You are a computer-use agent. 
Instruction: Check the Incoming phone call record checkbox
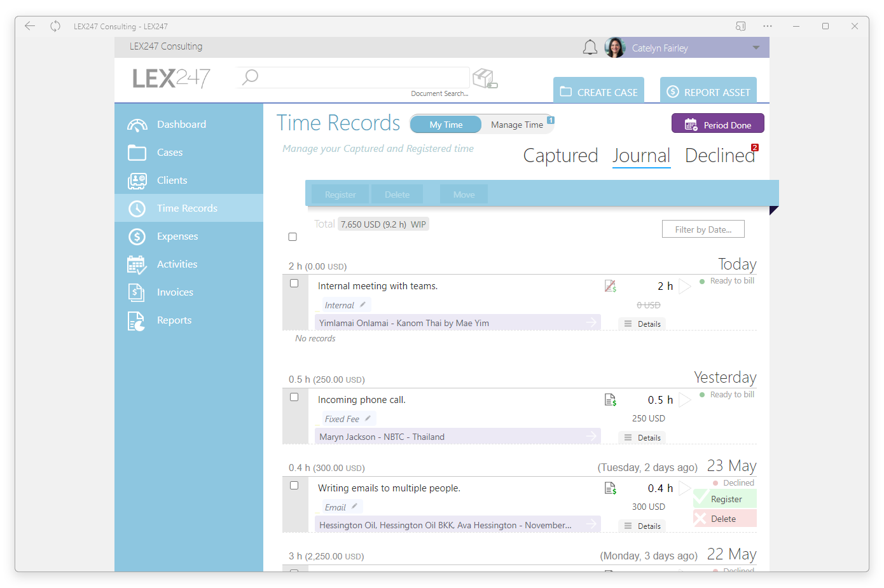pyautogui.click(x=294, y=397)
